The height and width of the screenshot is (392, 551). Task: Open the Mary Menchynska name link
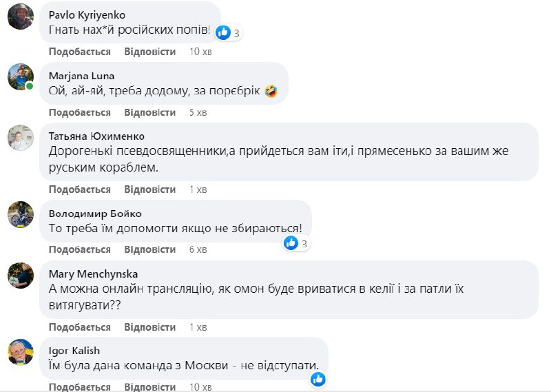(x=92, y=274)
